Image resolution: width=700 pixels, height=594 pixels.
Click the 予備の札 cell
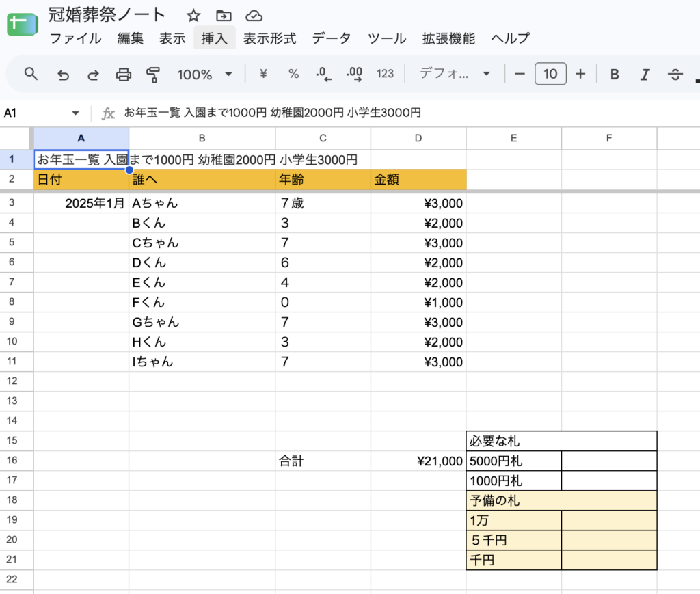pos(562,501)
